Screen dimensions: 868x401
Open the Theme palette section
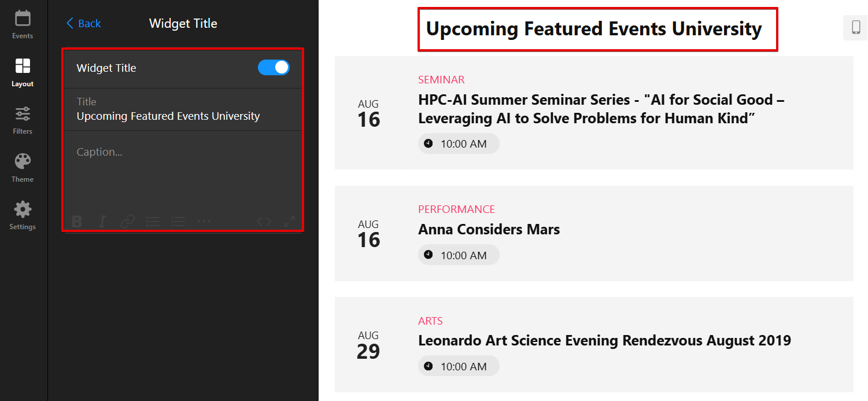point(23,168)
